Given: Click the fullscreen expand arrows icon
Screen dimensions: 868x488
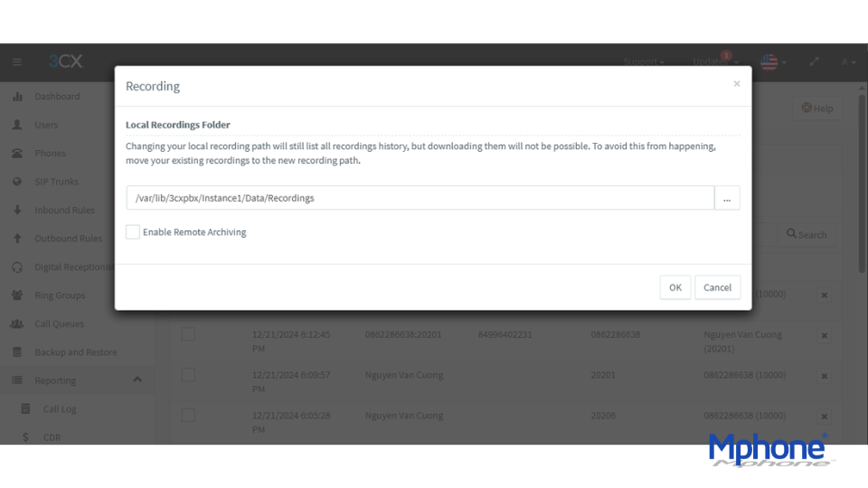Looking at the screenshot, I should click(x=814, y=62).
